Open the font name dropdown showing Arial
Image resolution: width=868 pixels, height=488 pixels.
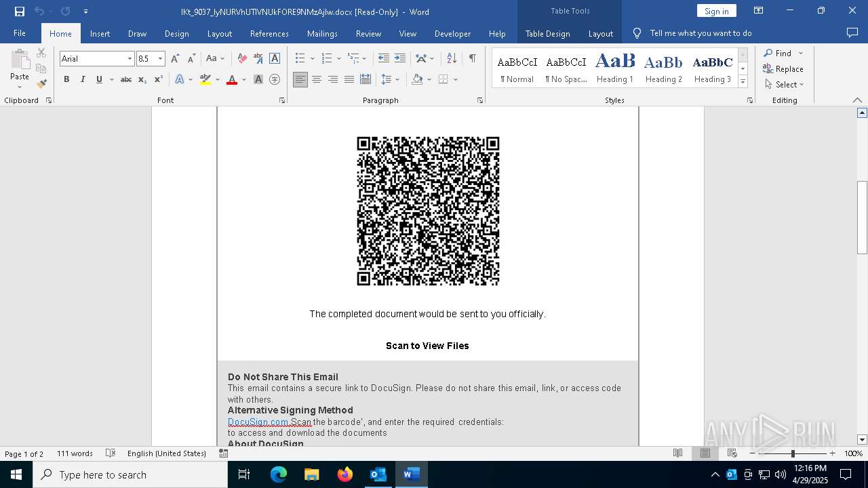[130, 59]
